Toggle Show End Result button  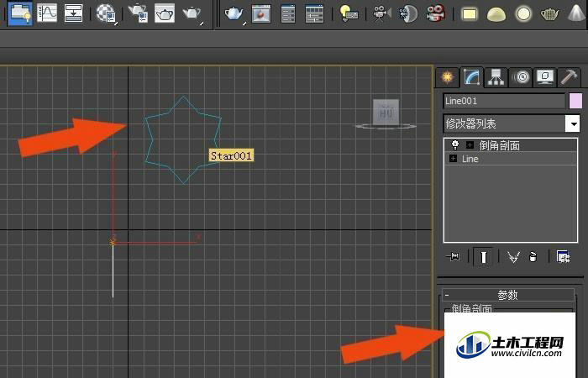click(x=483, y=257)
